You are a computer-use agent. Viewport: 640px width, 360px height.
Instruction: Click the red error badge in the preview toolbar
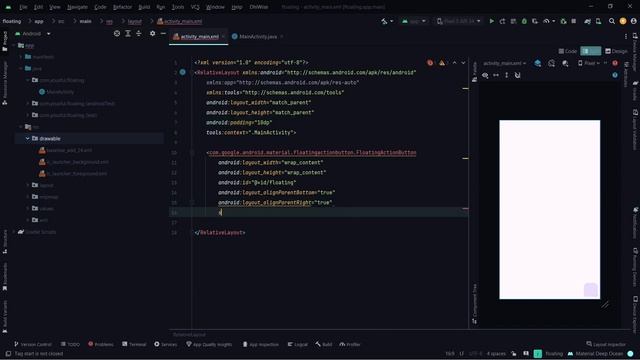615,63
